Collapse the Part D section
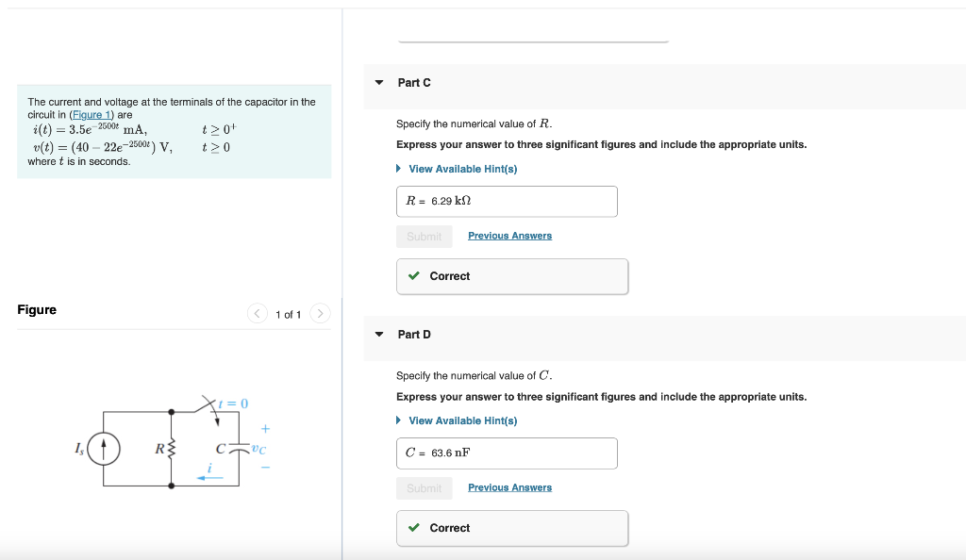This screenshot has height=560, width=966. coord(377,335)
